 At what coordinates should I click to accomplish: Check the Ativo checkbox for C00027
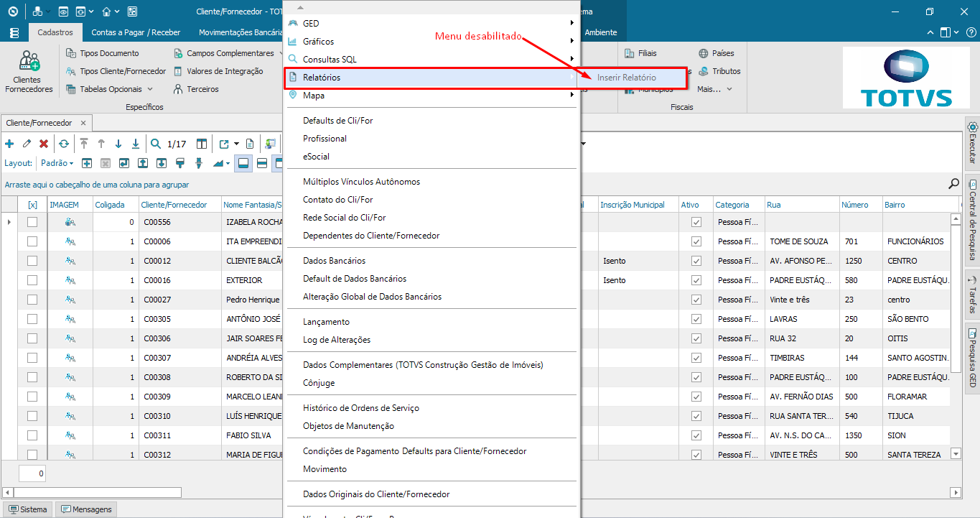click(695, 299)
